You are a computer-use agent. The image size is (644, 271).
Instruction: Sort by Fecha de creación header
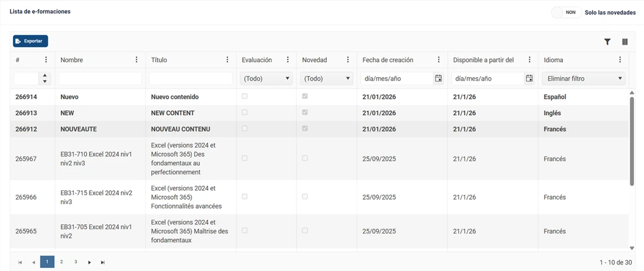click(388, 60)
